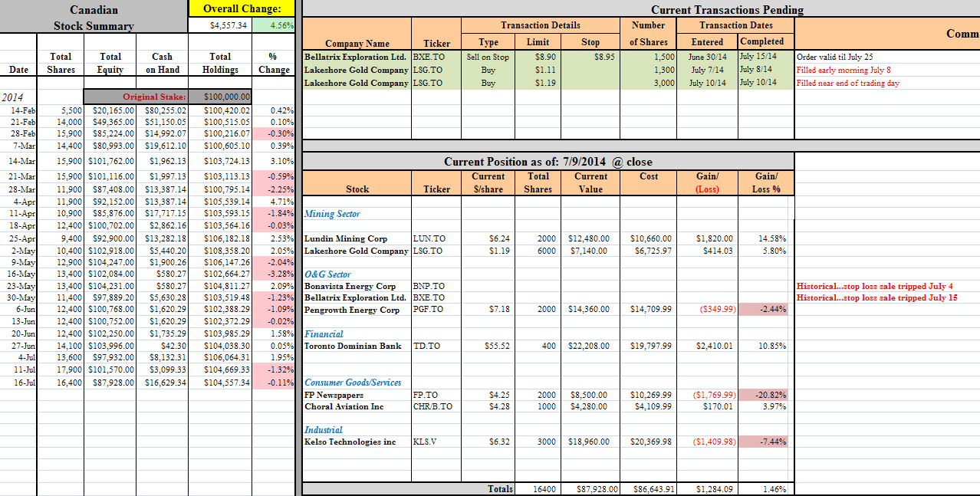
Task: Select the Industrial sector heading
Action: pyautogui.click(x=323, y=430)
